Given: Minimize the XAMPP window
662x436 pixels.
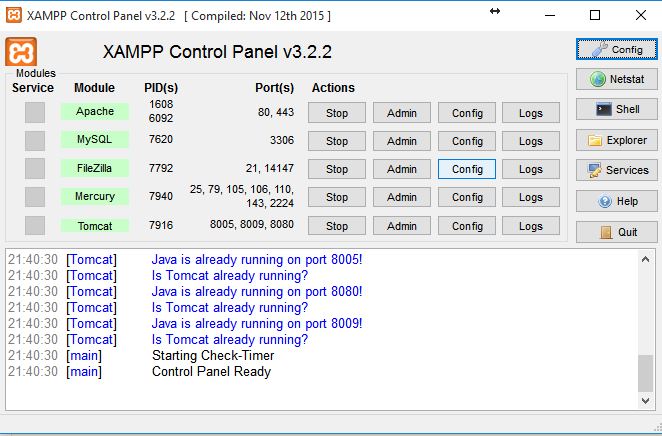Looking at the screenshot, I should [550, 15].
